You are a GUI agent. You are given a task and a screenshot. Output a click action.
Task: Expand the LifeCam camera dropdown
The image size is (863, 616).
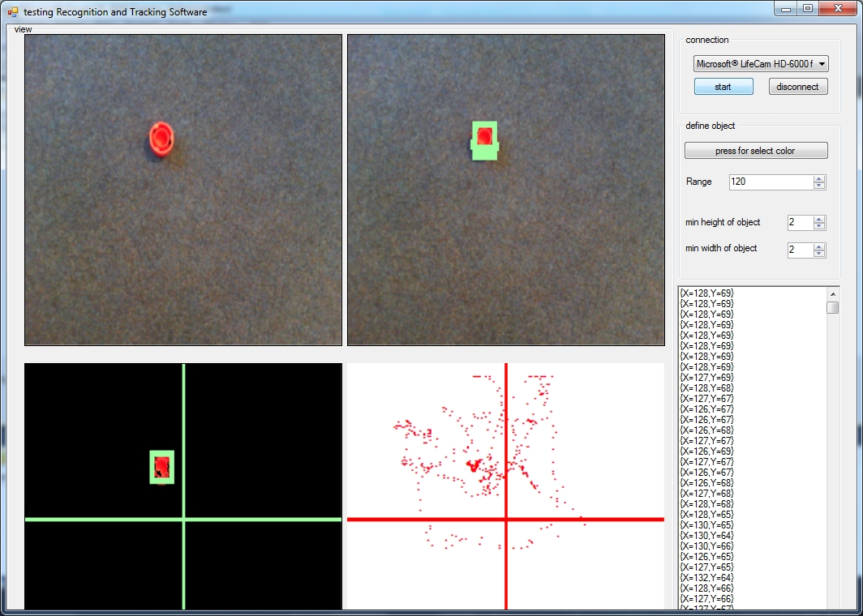click(x=822, y=64)
